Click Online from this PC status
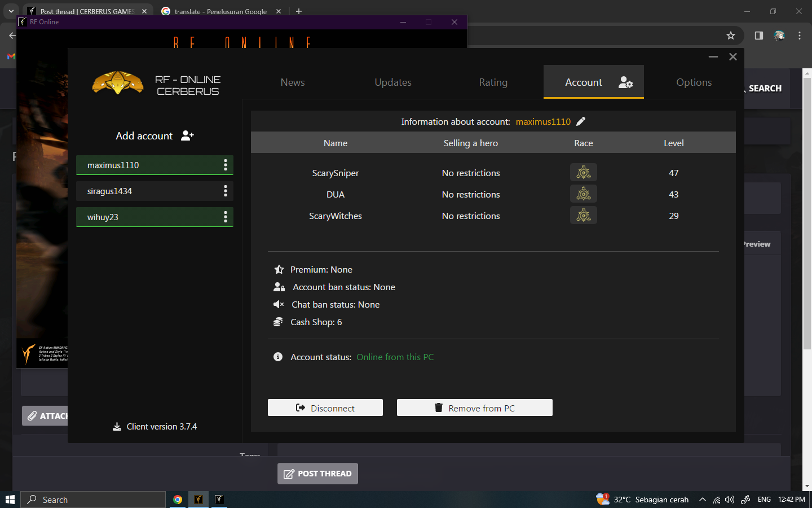Viewport: 812px width, 508px height. [395, 357]
